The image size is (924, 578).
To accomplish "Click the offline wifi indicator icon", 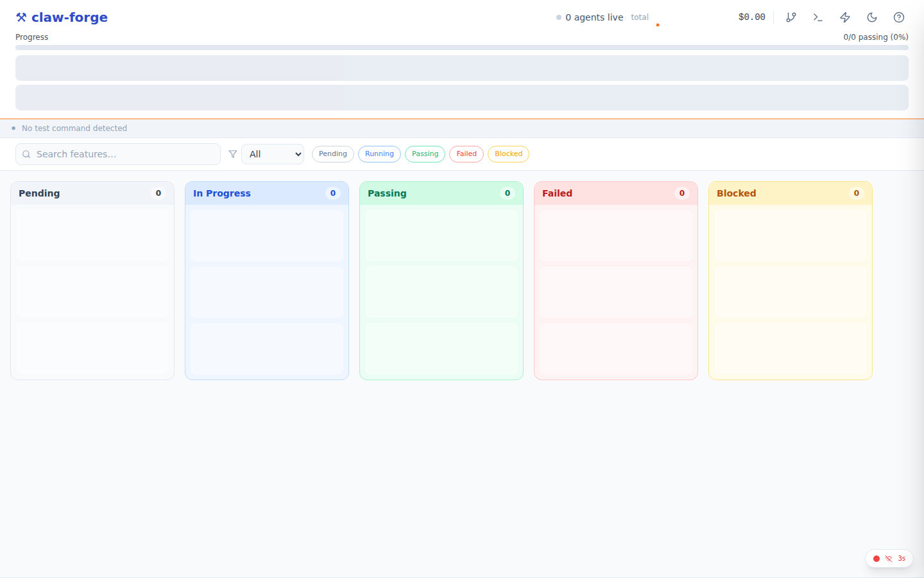I will pyautogui.click(x=889, y=558).
